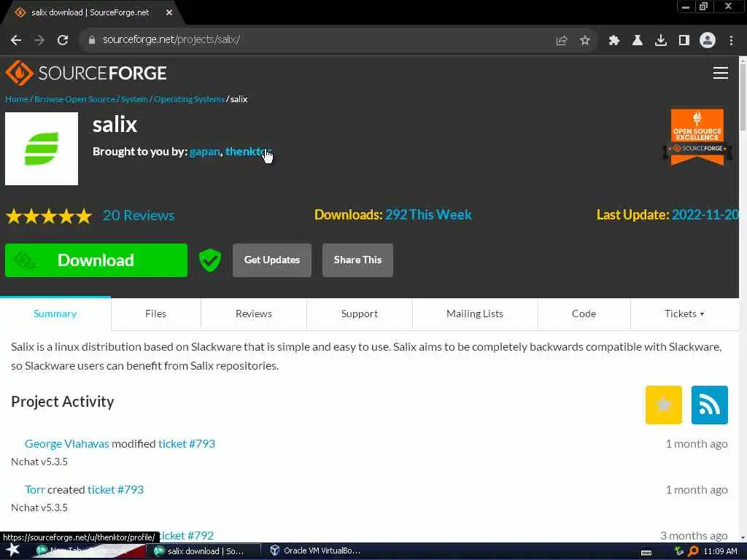This screenshot has height=560, width=747.
Task: Click the browser forward arrow
Action: 39,41
